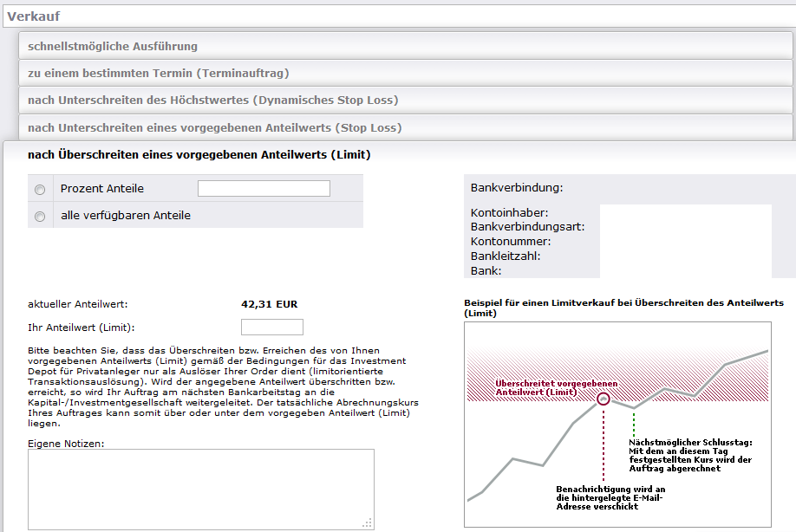Expand the Terminauftrag accordion section

click(405, 73)
